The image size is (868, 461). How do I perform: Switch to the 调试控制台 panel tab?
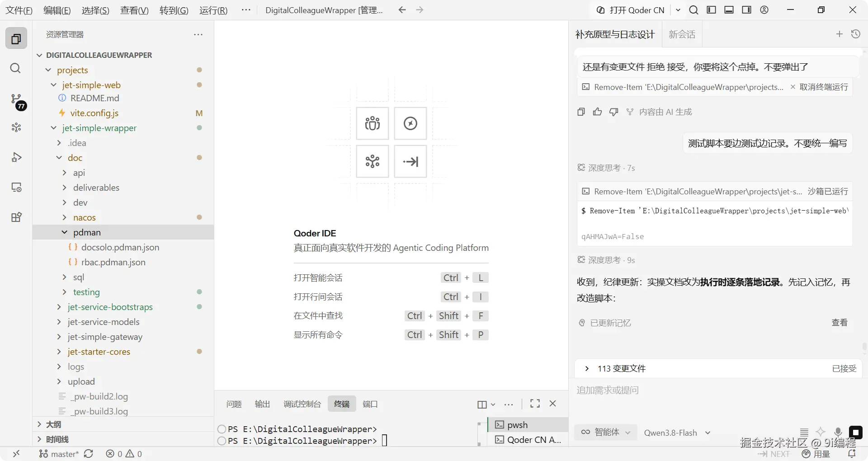coord(302,404)
